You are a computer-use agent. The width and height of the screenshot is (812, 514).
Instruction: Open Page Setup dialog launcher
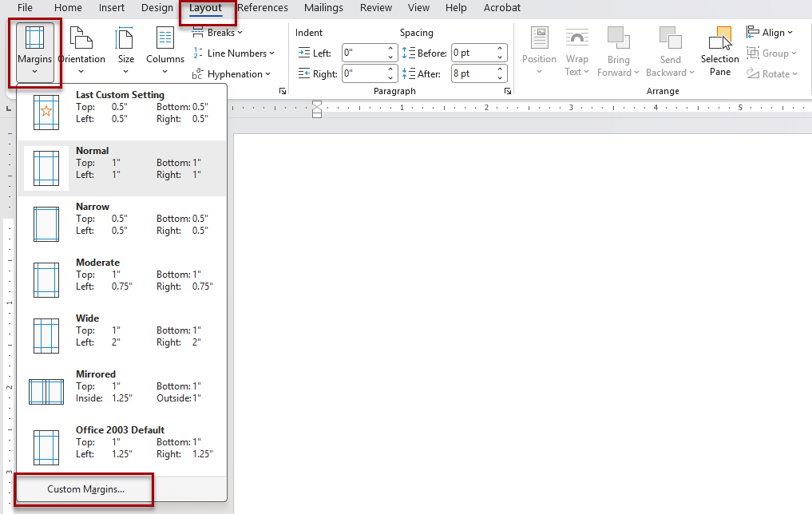[x=282, y=91]
